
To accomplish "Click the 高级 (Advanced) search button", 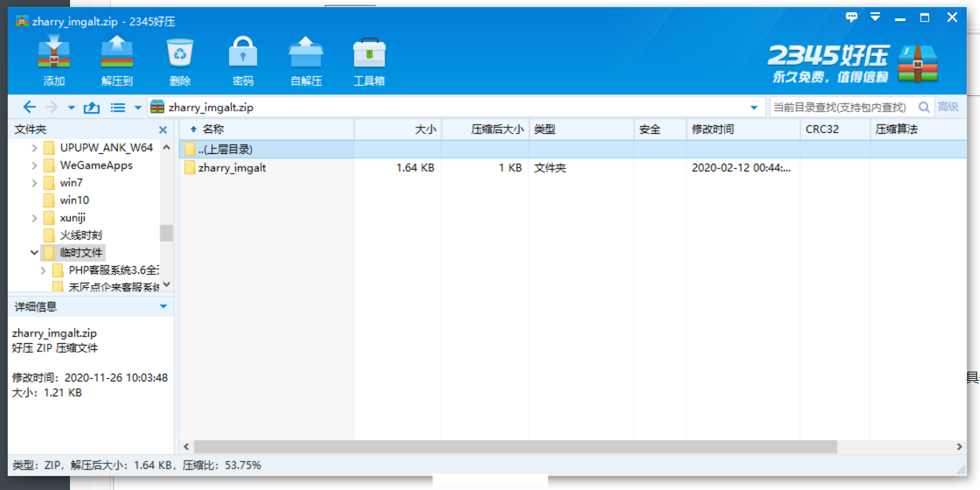I will tap(949, 106).
